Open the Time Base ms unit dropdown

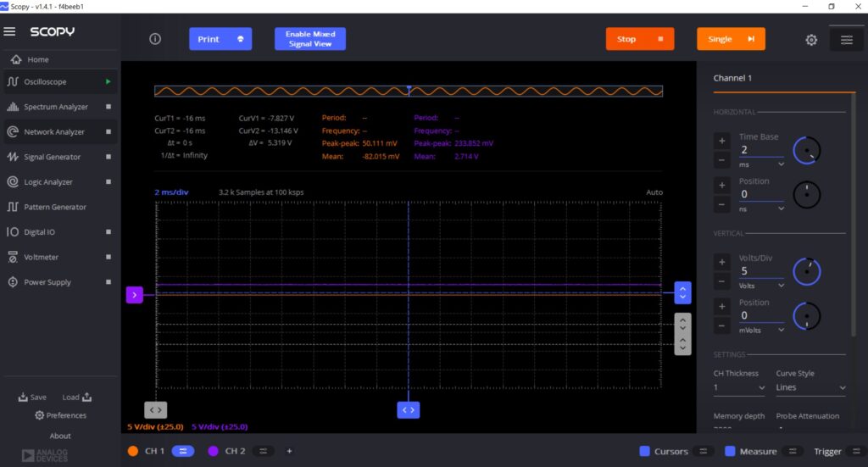[762, 164]
